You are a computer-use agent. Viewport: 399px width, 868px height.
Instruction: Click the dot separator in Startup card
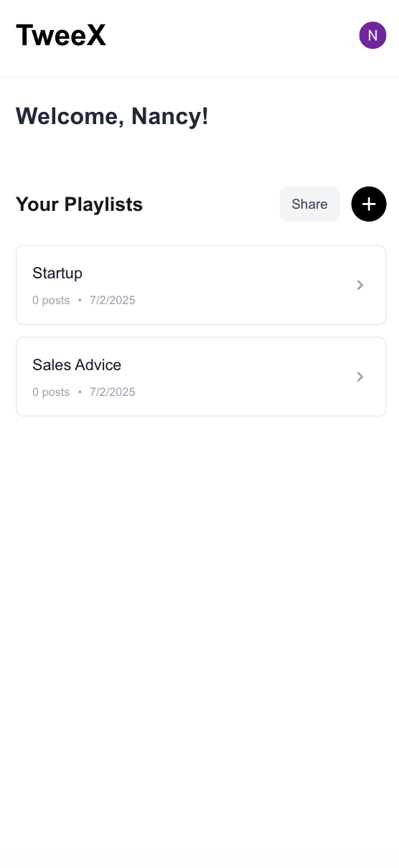point(80,301)
